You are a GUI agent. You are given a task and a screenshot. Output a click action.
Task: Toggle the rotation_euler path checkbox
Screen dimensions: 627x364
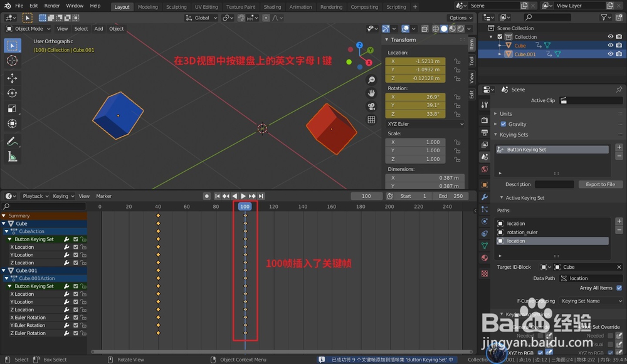click(x=500, y=232)
